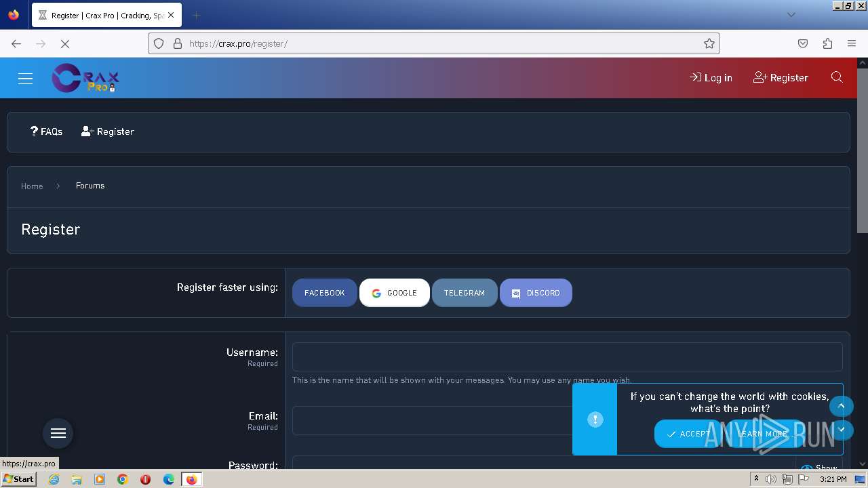Launch Internet Explorer from the taskbar

pyautogui.click(x=54, y=479)
